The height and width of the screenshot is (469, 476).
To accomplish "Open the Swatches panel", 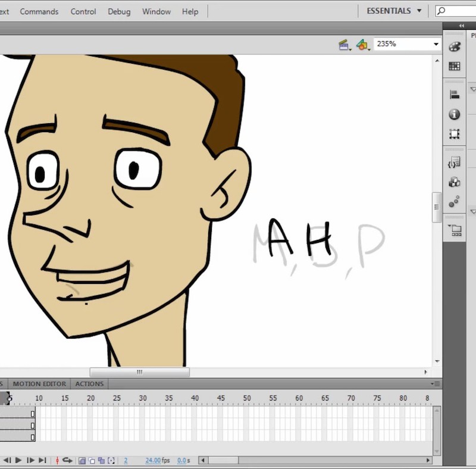I will (454, 65).
